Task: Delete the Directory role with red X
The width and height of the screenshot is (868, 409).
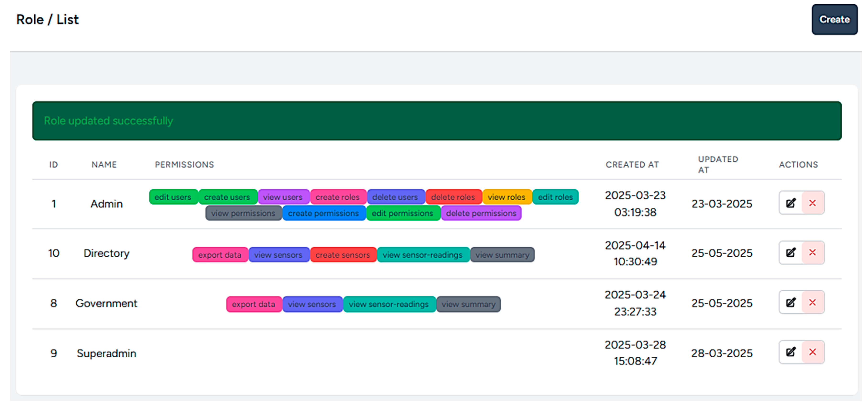Action: (x=813, y=252)
